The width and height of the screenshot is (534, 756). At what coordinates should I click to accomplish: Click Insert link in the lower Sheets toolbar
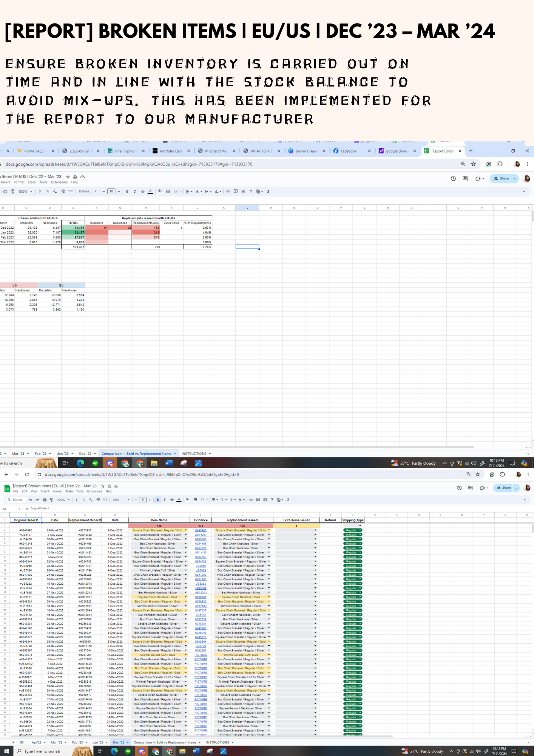[x=251, y=500]
